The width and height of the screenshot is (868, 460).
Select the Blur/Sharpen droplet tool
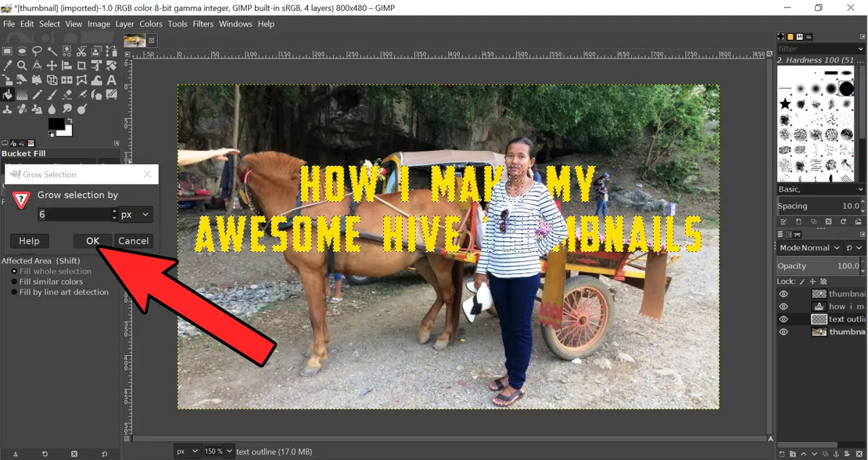[x=52, y=109]
